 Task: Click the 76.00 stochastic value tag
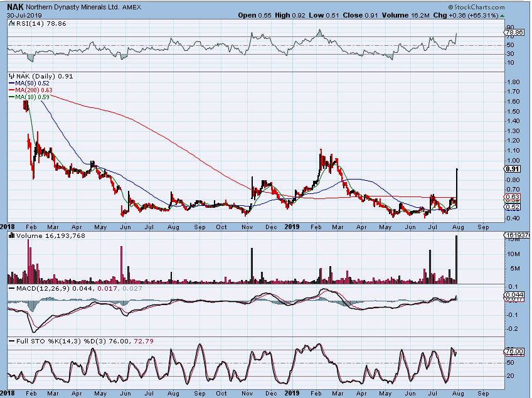[x=514, y=352]
